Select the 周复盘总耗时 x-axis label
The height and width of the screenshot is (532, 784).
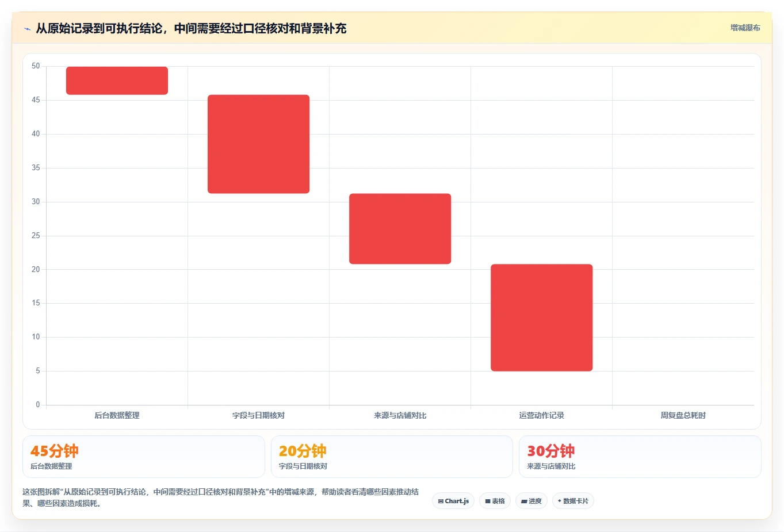683,415
